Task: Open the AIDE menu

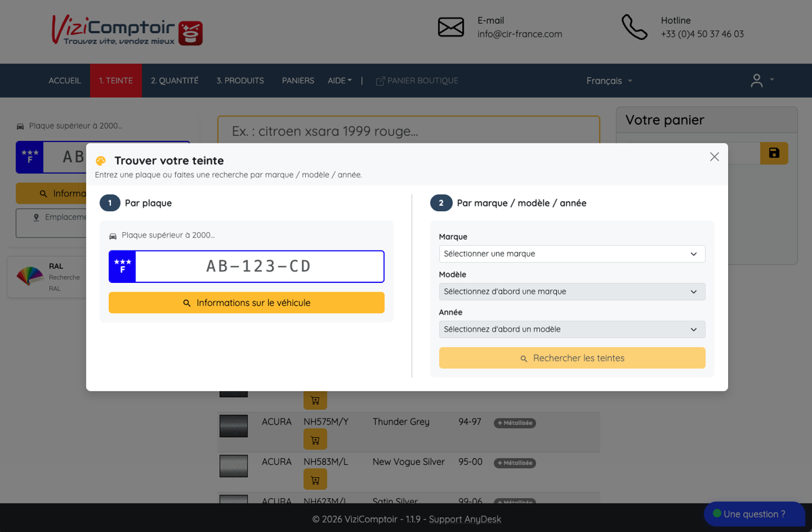Action: (x=340, y=81)
